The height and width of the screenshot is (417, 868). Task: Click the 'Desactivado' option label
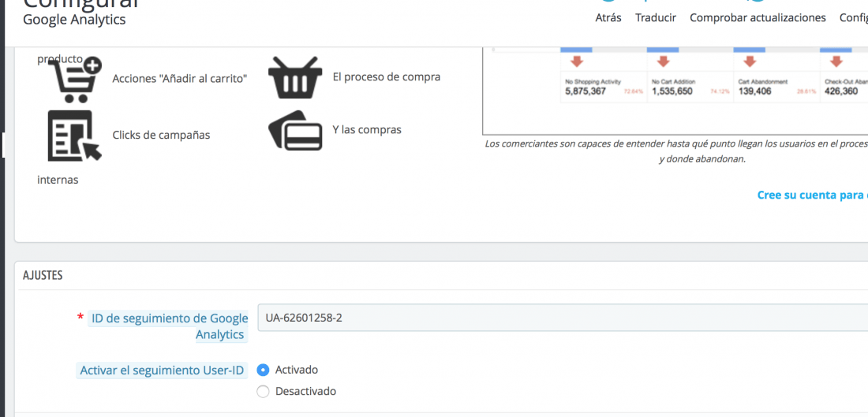click(305, 392)
